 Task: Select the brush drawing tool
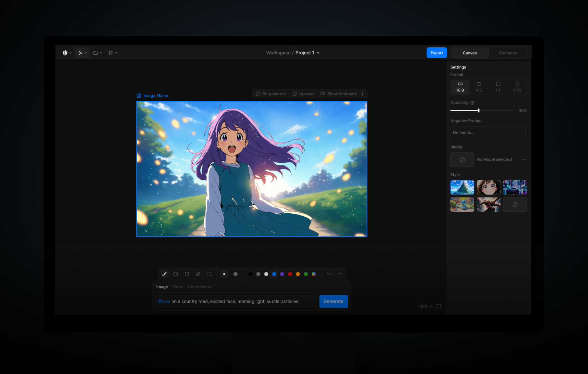coord(164,274)
